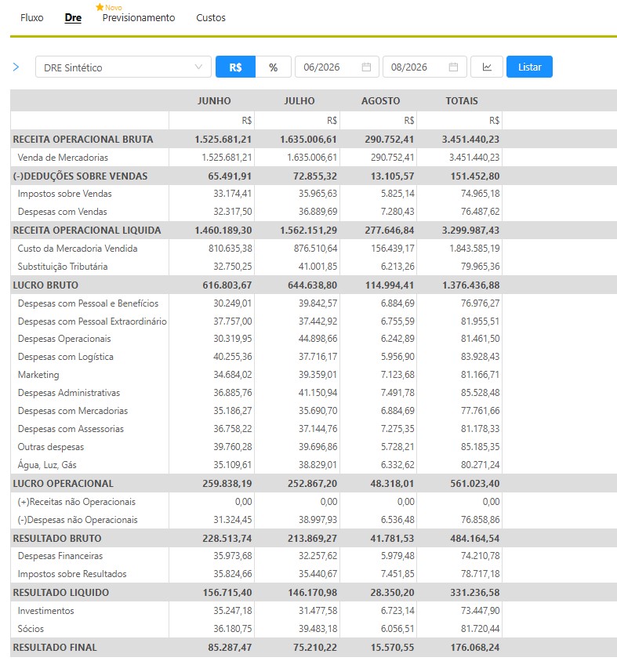Click LUCRO OPERACIONAL July value 252.867,20

pyautogui.click(x=312, y=484)
